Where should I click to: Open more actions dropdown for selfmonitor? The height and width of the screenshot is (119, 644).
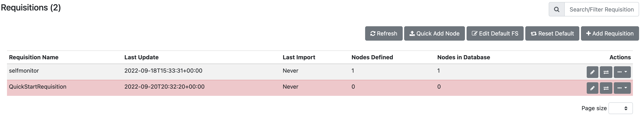click(622, 72)
